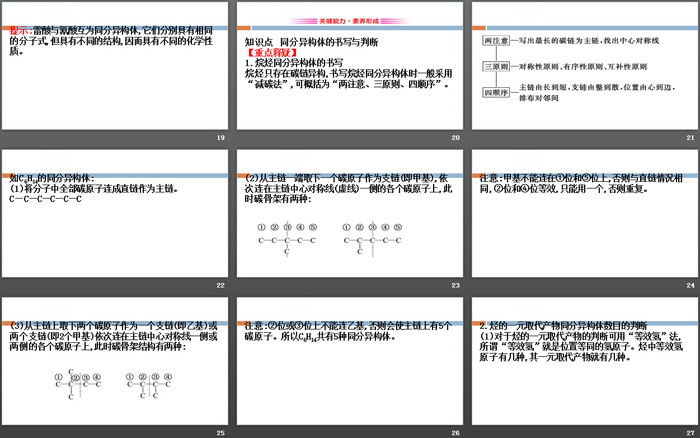Open slide 24 starting with 注意:甲基
This screenshot has width=700, height=438.
[583, 217]
